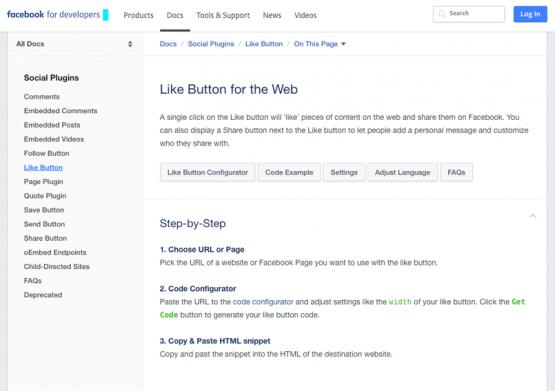The image size is (555, 391).
Task: Open Quote Plugin in sidebar
Action: point(45,196)
